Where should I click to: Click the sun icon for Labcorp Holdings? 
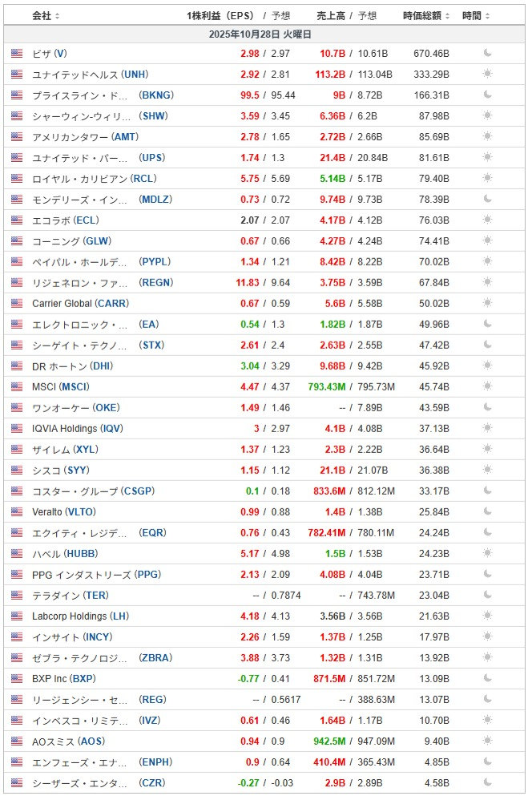coord(487,616)
